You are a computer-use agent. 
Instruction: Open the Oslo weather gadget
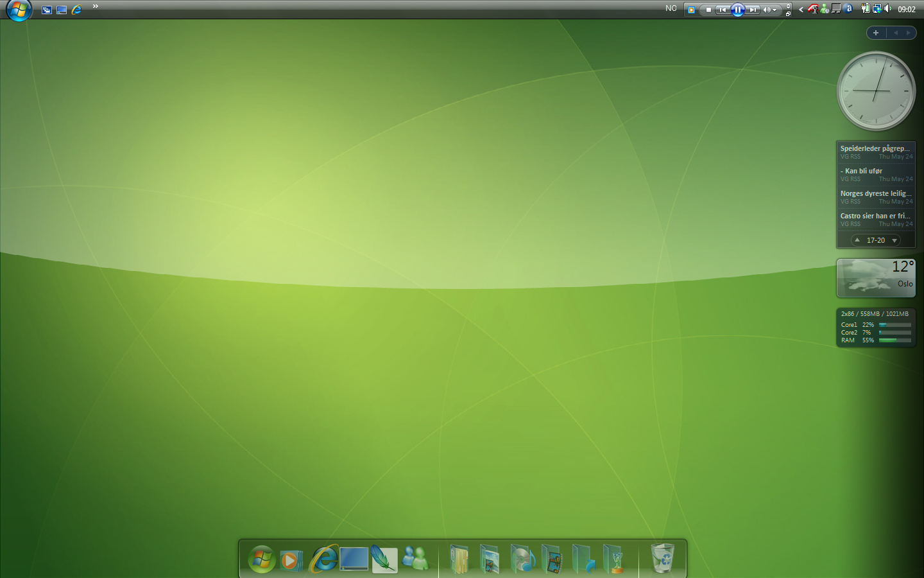click(876, 278)
